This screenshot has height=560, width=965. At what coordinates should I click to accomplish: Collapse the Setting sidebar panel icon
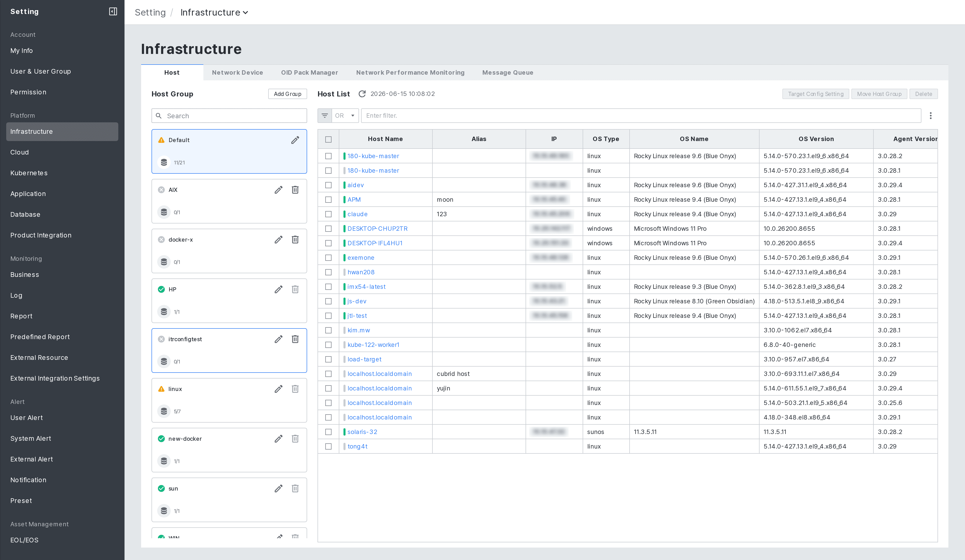coord(113,11)
